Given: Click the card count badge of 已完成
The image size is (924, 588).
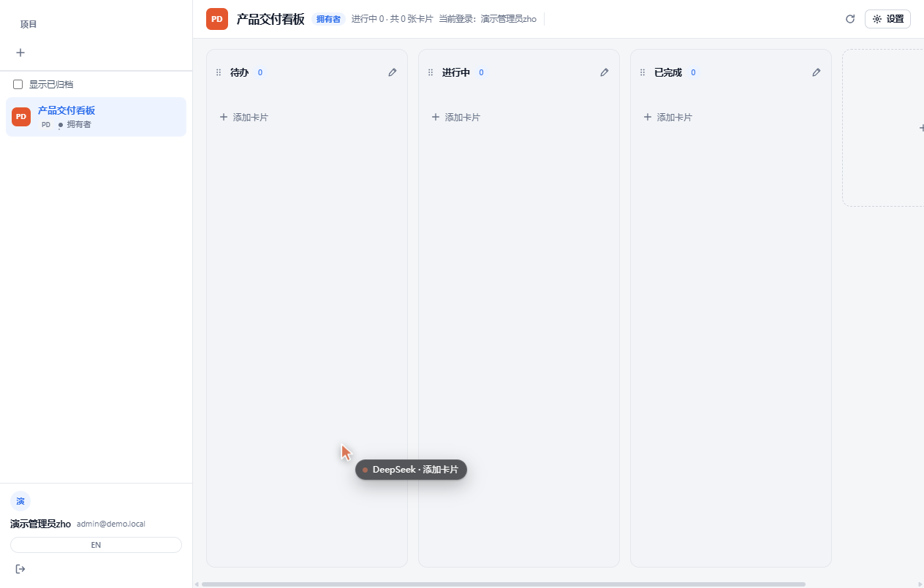Looking at the screenshot, I should pyautogui.click(x=693, y=72).
